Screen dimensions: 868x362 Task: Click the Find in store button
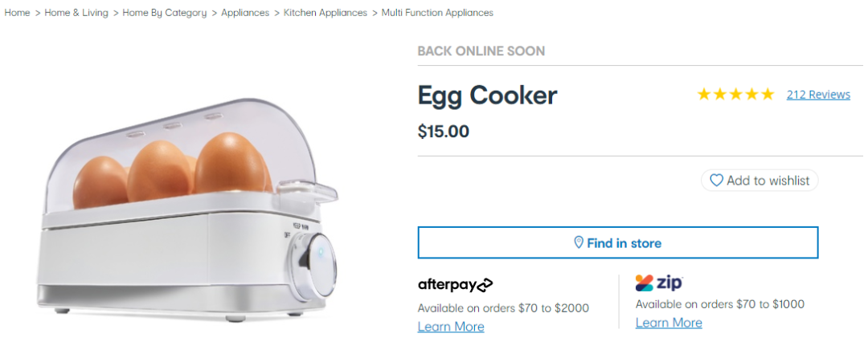coord(618,242)
